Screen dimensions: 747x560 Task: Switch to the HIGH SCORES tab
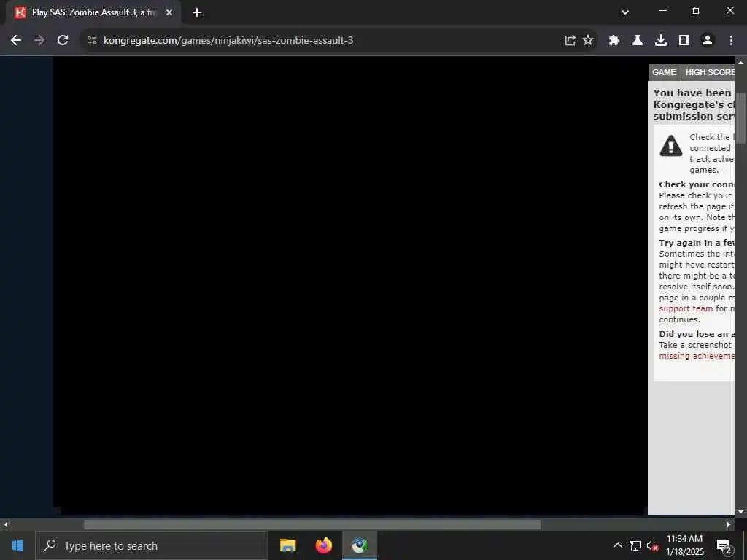(x=708, y=72)
